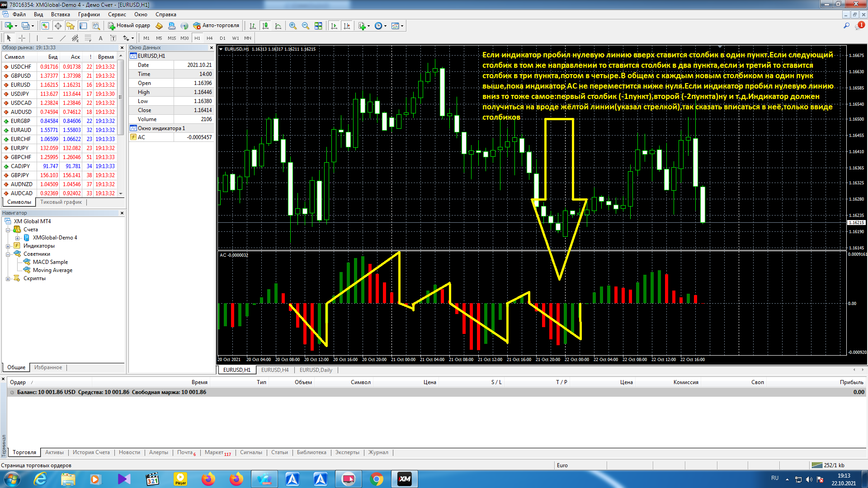This screenshot has width=868, height=488.
Task: Select the EURUSD,Daily chart tab
Action: 316,370
